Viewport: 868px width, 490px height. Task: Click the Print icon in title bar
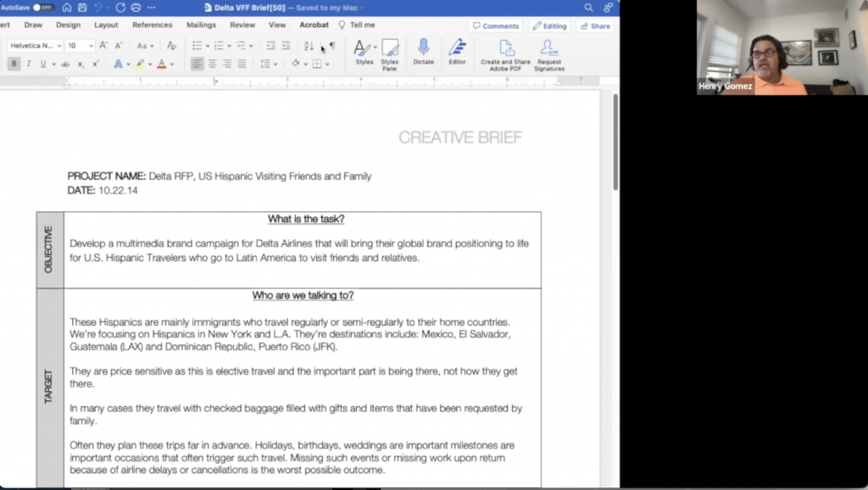coord(136,8)
